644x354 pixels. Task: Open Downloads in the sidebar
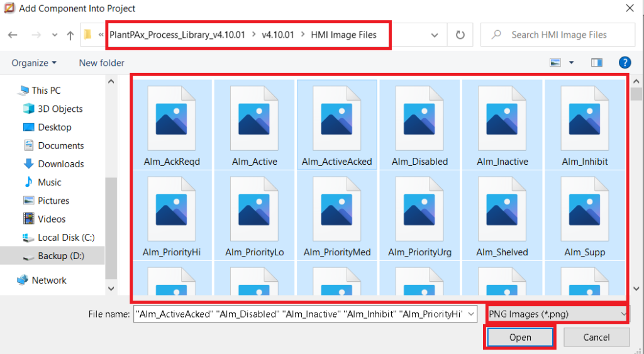pos(53,164)
